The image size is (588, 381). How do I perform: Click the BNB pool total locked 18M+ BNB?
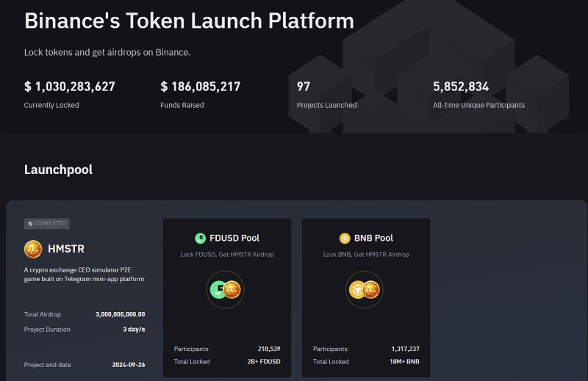click(404, 361)
